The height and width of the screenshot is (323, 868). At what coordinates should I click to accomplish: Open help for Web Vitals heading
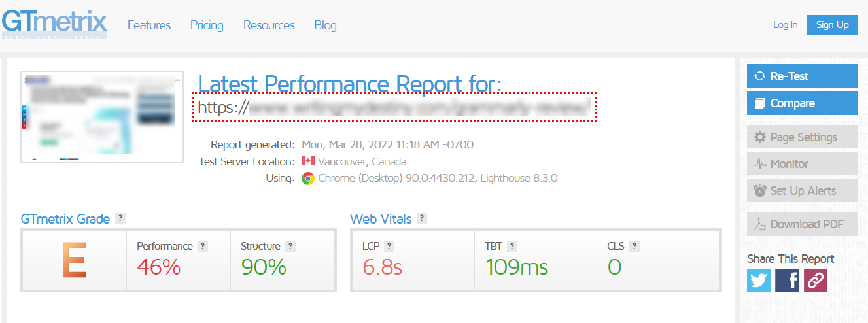422,218
